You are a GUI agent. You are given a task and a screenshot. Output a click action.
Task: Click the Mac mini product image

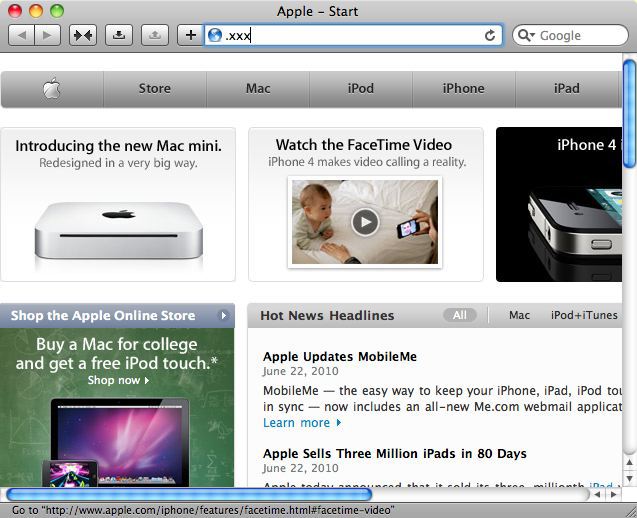click(x=119, y=231)
